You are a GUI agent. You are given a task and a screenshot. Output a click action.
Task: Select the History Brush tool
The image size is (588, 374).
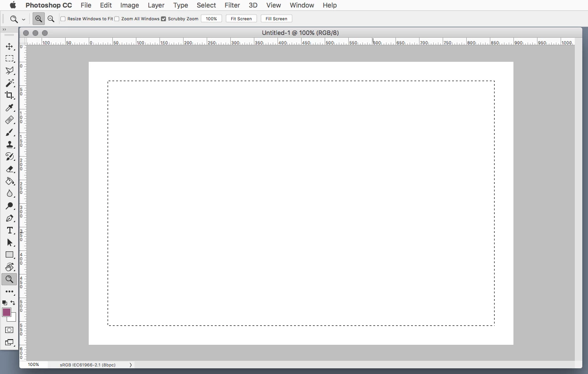tap(9, 157)
